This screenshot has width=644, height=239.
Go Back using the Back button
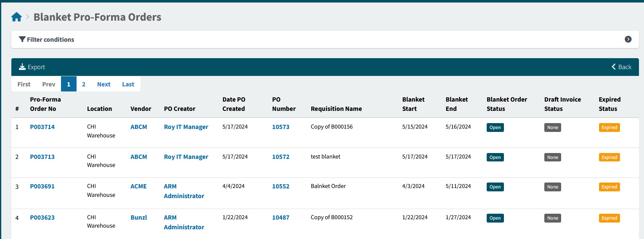pyautogui.click(x=621, y=67)
